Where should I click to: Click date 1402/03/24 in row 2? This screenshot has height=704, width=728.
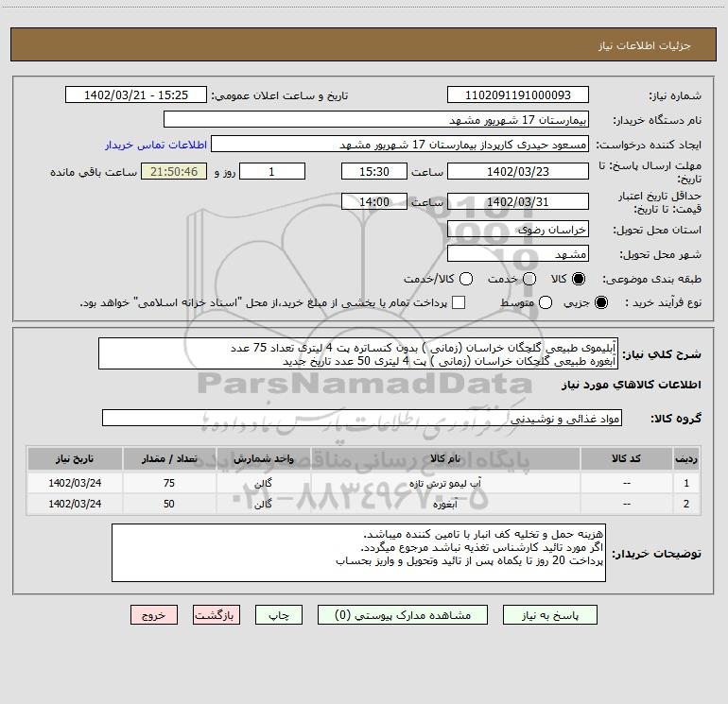(75, 504)
